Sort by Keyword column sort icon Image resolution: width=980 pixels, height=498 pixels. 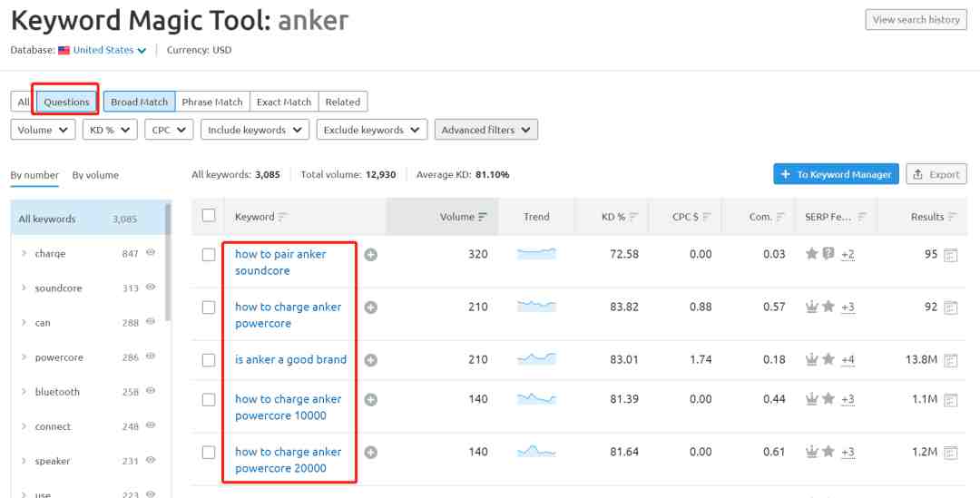[282, 217]
